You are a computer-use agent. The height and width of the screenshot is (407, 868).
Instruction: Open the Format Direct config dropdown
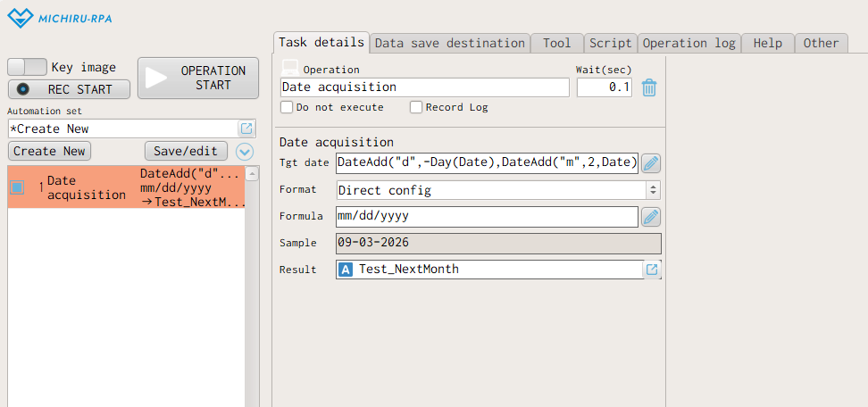[498, 190]
